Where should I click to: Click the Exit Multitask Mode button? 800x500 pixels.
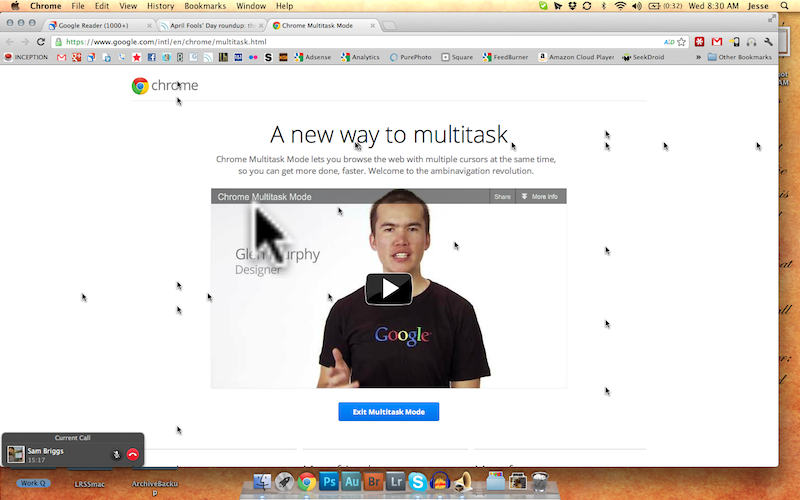coord(389,412)
